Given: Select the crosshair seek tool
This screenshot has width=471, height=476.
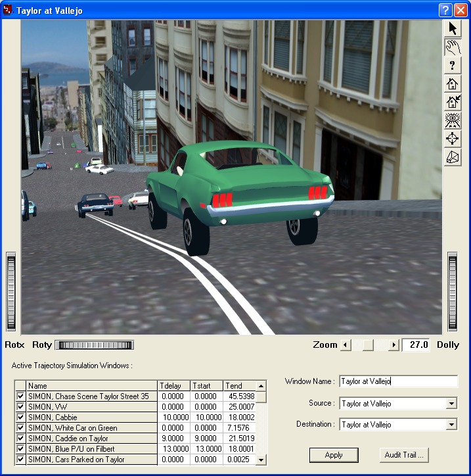Looking at the screenshot, I should point(453,139).
